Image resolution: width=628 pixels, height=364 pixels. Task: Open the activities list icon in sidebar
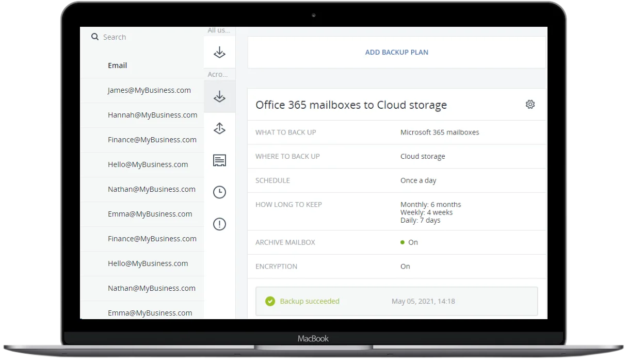pyautogui.click(x=219, y=160)
